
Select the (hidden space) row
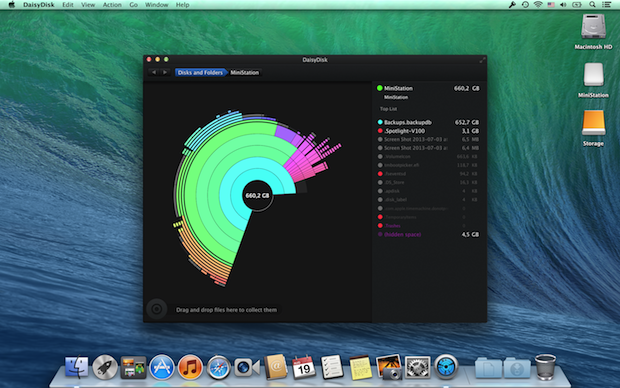pos(428,235)
